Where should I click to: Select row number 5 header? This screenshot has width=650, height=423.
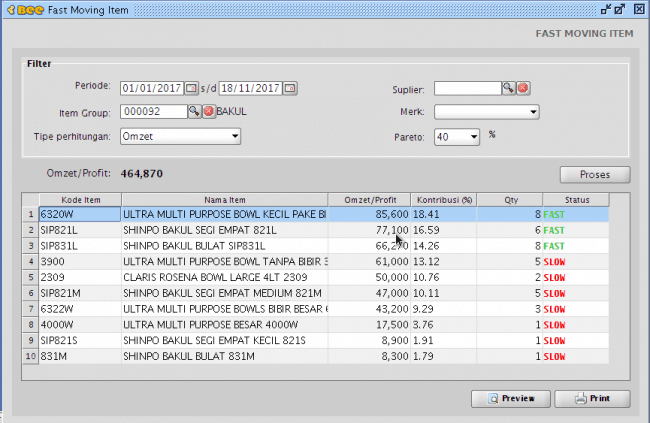click(31, 277)
